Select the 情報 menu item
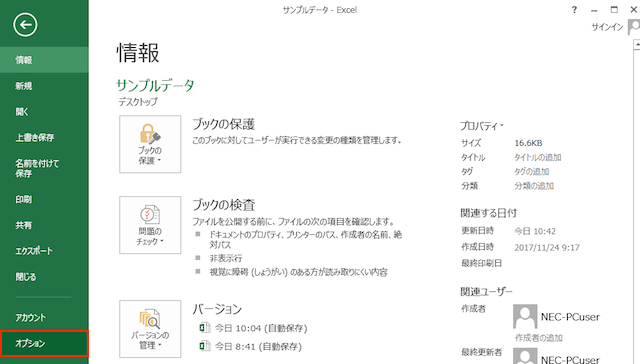This screenshot has width=640, height=364. pyautogui.click(x=44, y=60)
